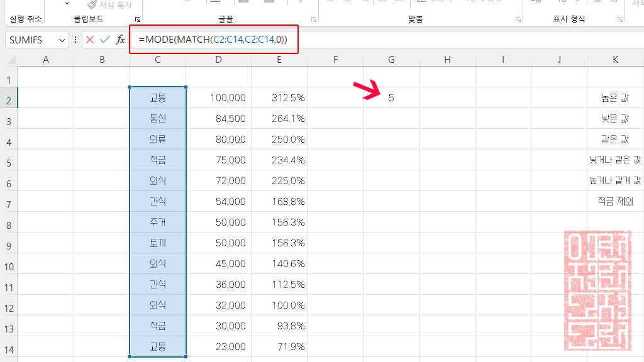Click the column D header
644x362 pixels.
coord(218,58)
